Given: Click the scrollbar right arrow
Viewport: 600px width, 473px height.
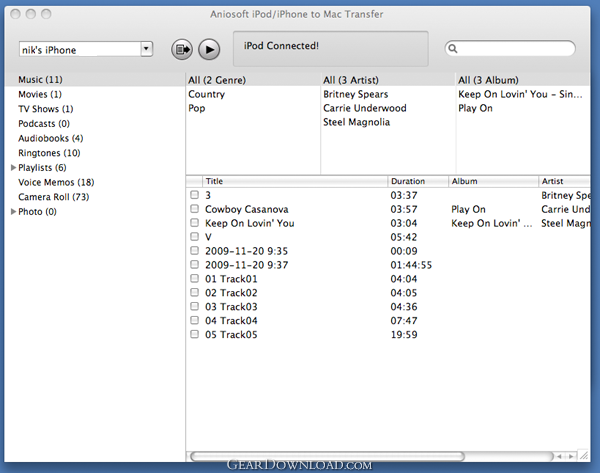Looking at the screenshot, I should 571,456.
